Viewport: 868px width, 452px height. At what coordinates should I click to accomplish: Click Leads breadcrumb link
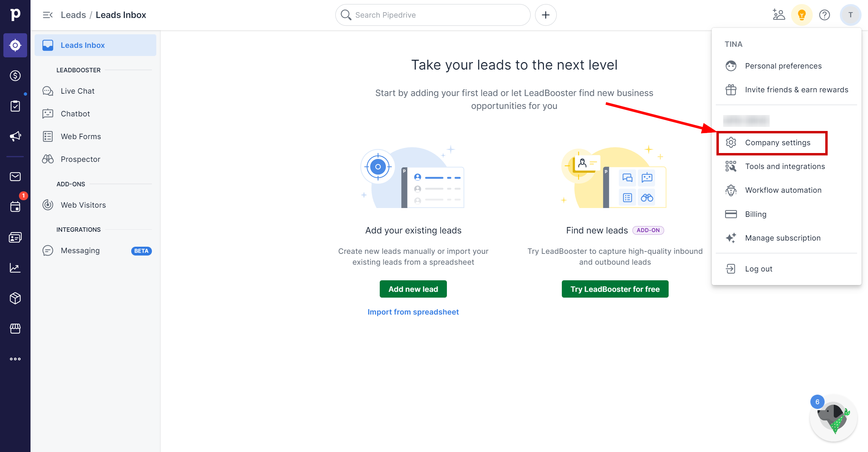pyautogui.click(x=73, y=15)
